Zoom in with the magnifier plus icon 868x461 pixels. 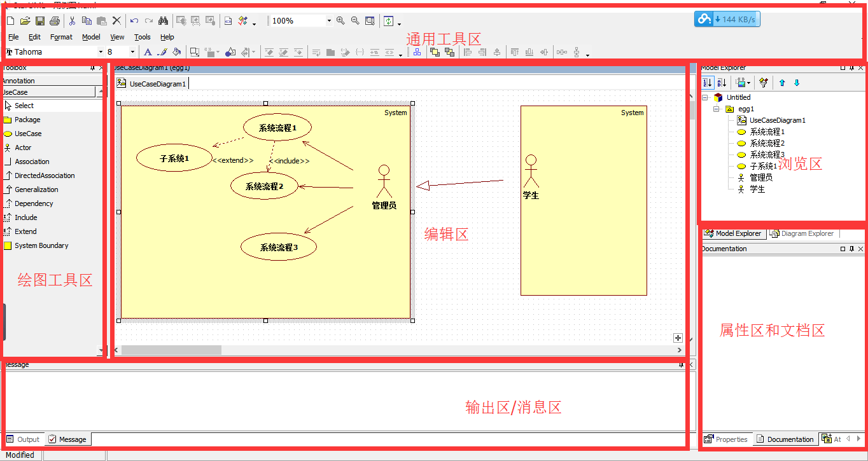(341, 21)
